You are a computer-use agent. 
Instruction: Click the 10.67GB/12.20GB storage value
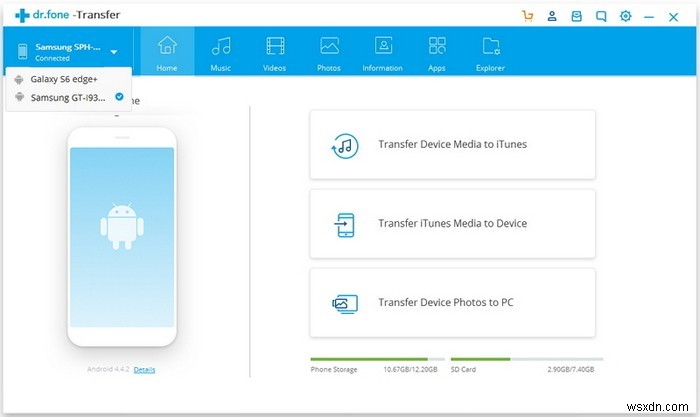click(x=410, y=370)
